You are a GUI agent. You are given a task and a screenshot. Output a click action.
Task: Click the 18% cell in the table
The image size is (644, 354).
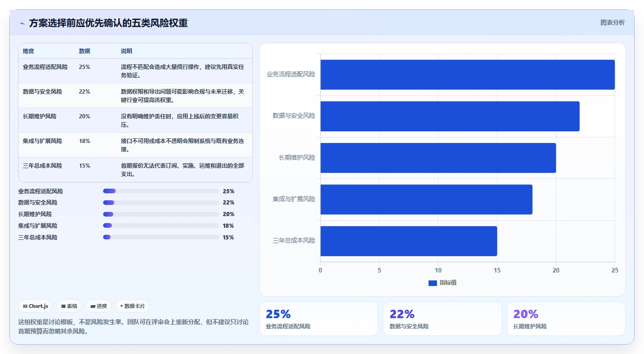[84, 141]
